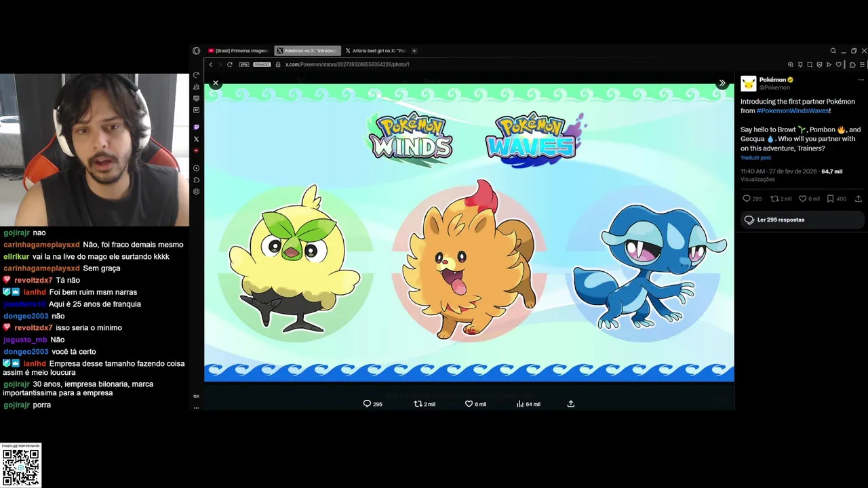Open the sidebar three-dots more button
The height and width of the screenshot is (488, 868).
(196, 408)
